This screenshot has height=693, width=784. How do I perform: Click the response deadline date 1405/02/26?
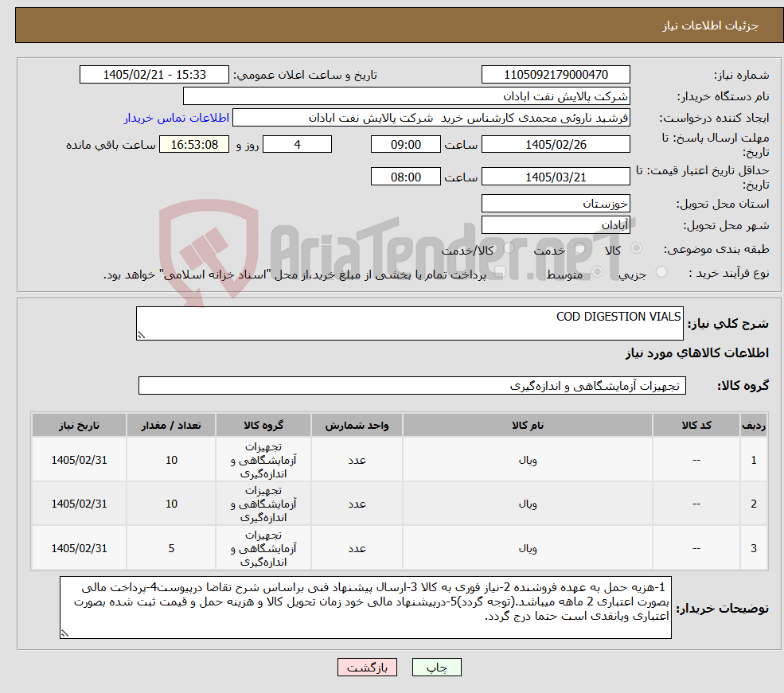click(556, 145)
